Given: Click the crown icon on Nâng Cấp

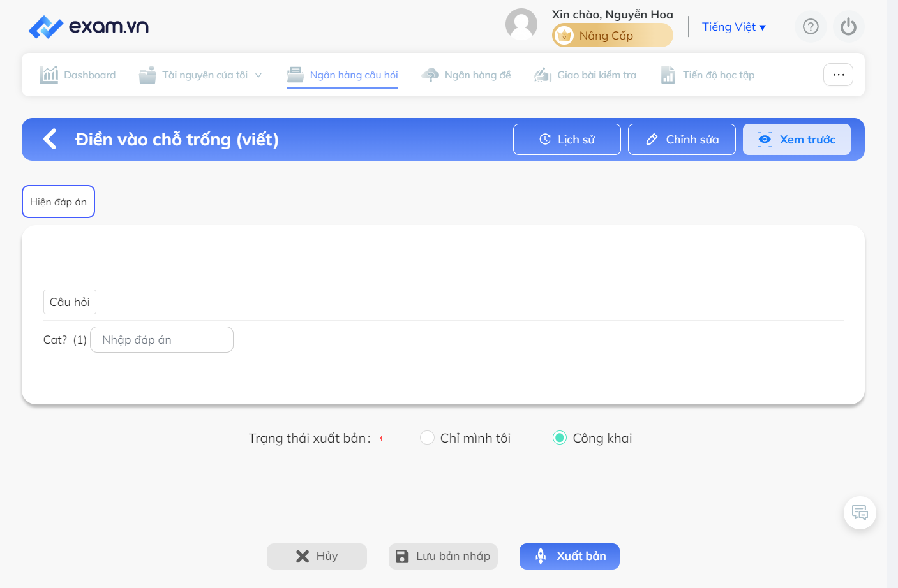Looking at the screenshot, I should click(x=564, y=36).
